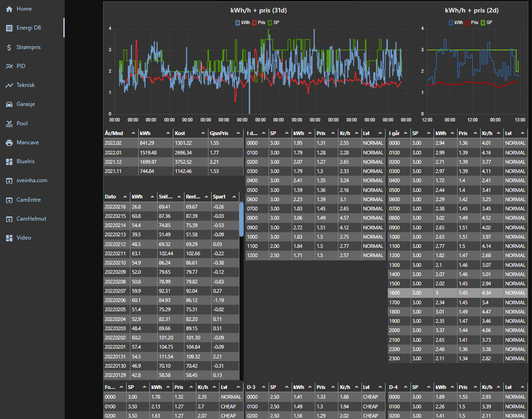532x419 pixels.
Task: Switch to the Video page in sidebar
Action: coord(23,237)
